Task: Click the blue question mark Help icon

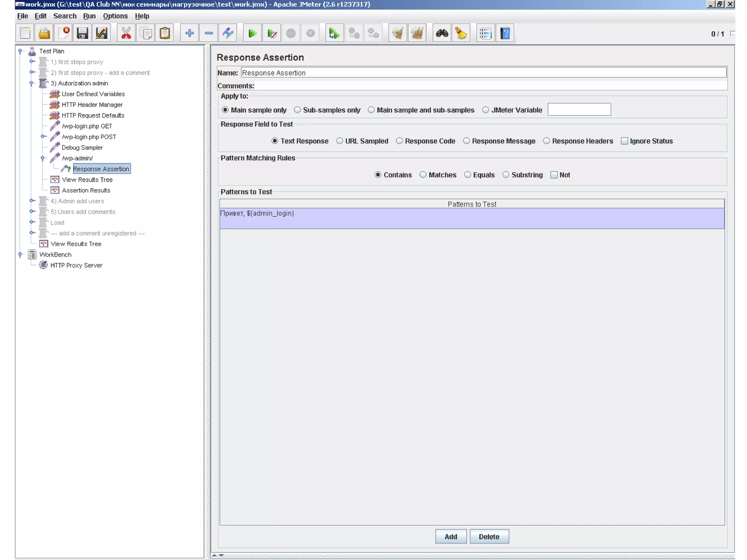Action: coord(505,34)
